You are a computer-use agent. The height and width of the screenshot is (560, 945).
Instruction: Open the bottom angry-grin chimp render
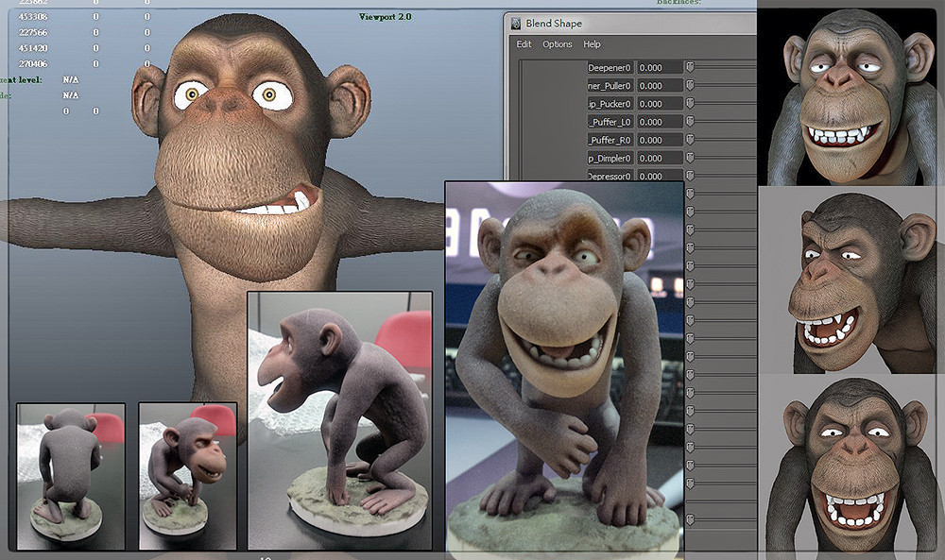coord(850,464)
